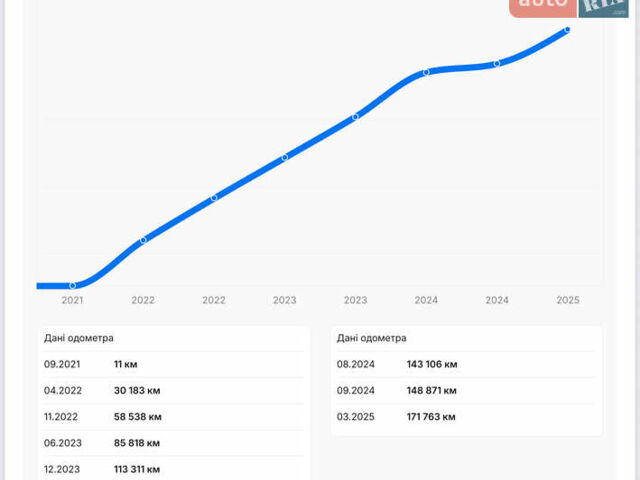Select the 06.2023 odometer row
The image size is (640, 480).
[x=174, y=443]
